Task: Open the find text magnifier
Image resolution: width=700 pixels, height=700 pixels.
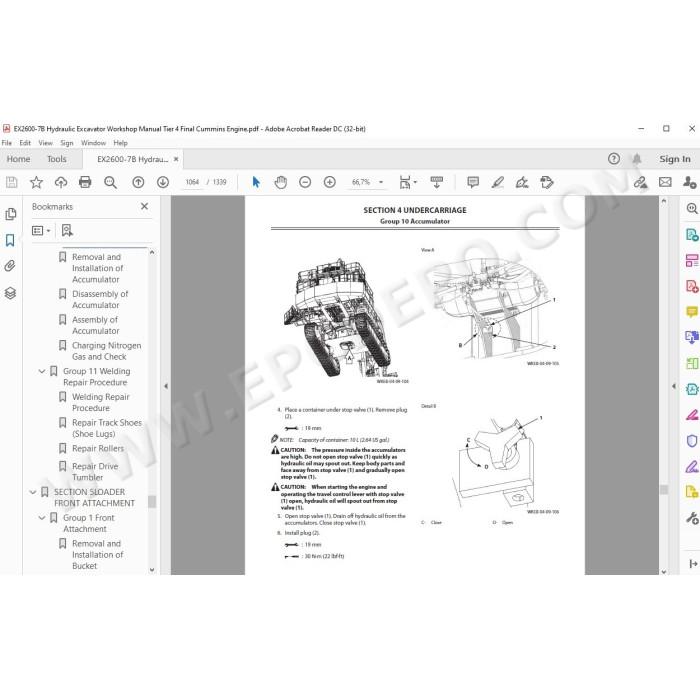Action: coord(110,182)
